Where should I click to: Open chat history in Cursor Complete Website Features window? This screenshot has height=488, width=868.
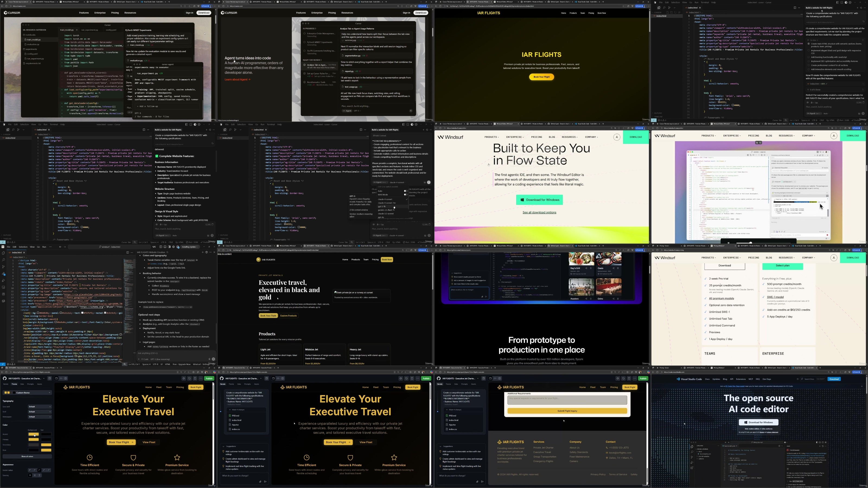210,130
